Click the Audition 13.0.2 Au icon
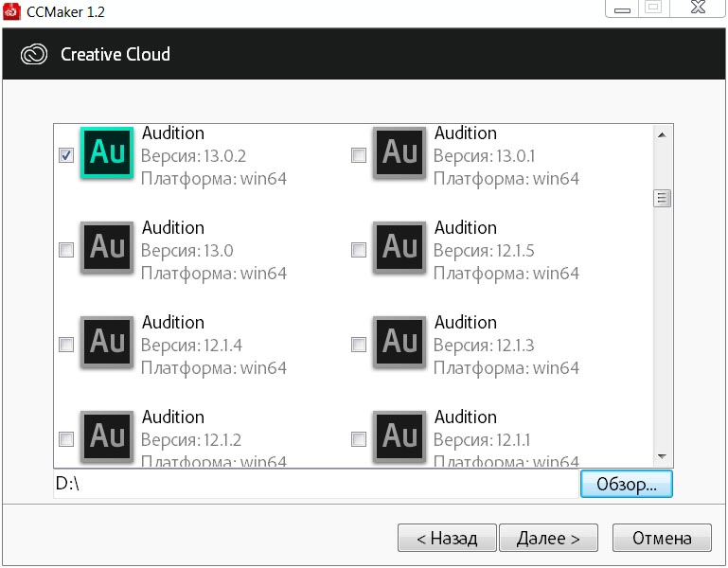728x568 pixels. pyautogui.click(x=107, y=152)
